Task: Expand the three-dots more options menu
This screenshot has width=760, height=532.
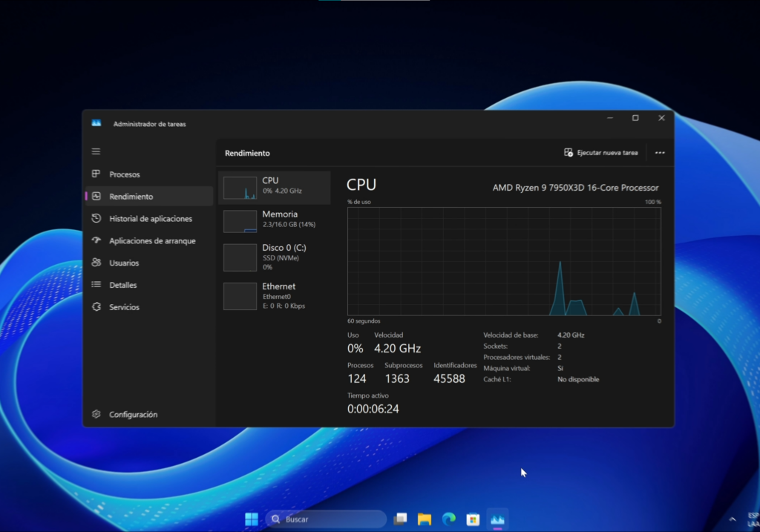Action: pos(660,153)
